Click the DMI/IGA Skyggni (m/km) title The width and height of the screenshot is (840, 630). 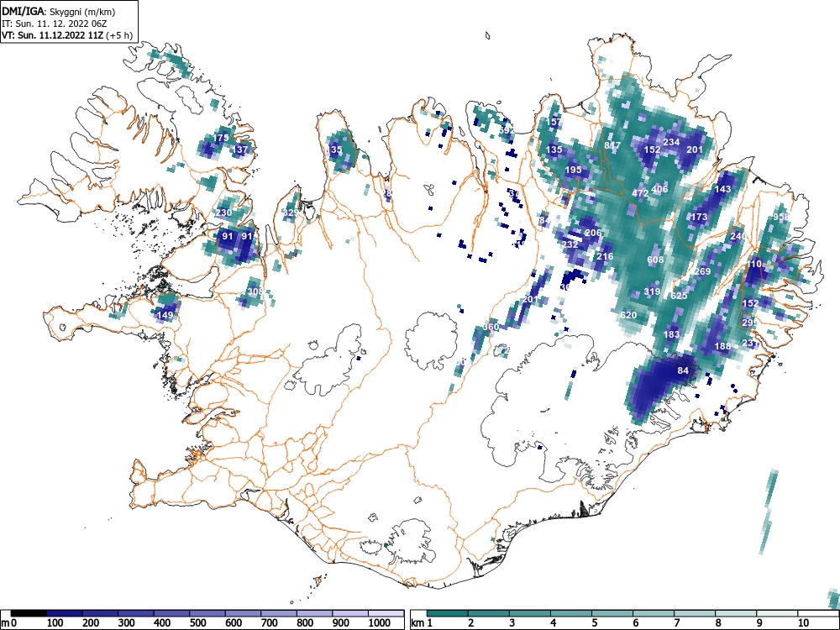pos(59,11)
